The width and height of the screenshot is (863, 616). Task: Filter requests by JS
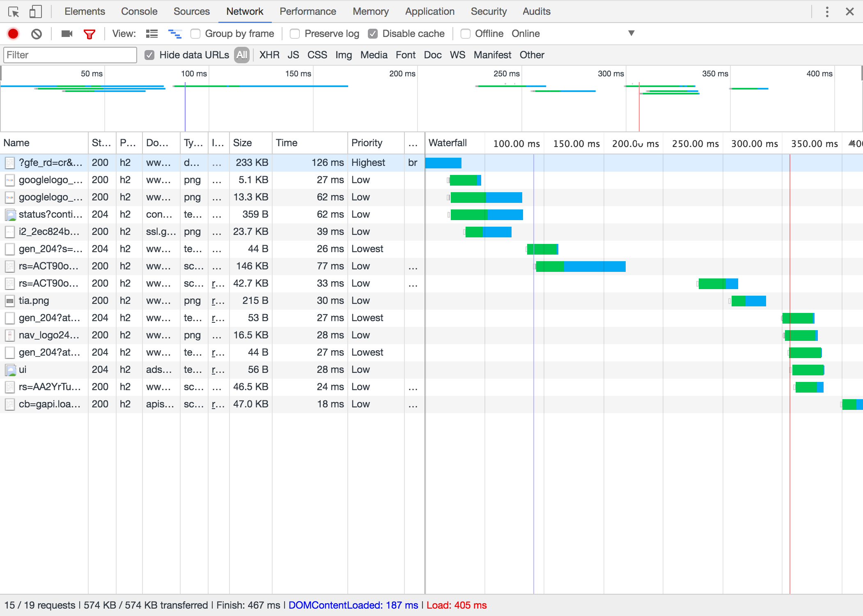(293, 55)
